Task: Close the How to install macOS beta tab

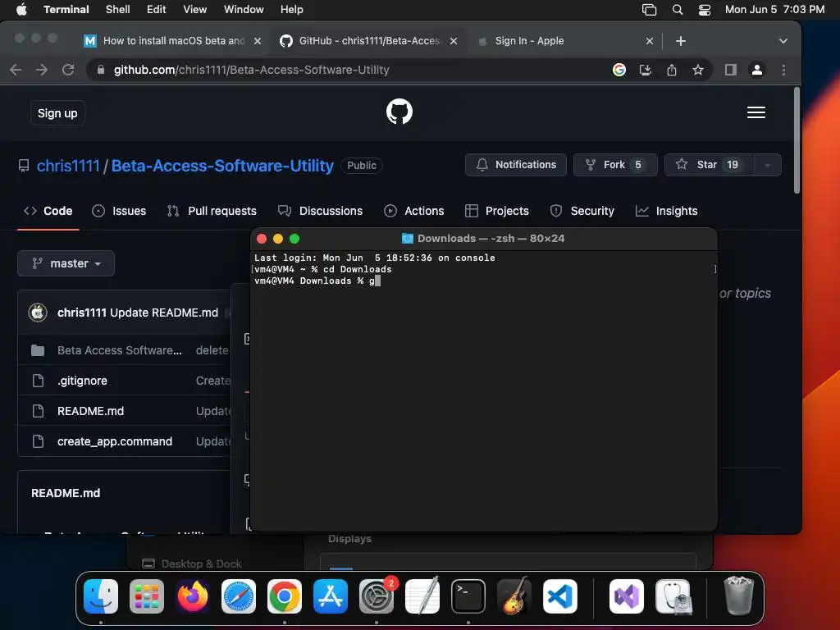Action: pyautogui.click(x=258, y=41)
